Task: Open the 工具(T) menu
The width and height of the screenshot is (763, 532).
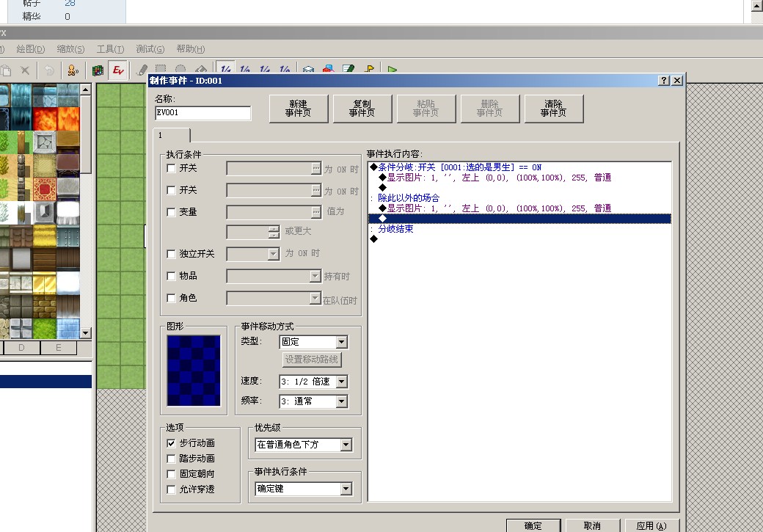Action: tap(111, 49)
